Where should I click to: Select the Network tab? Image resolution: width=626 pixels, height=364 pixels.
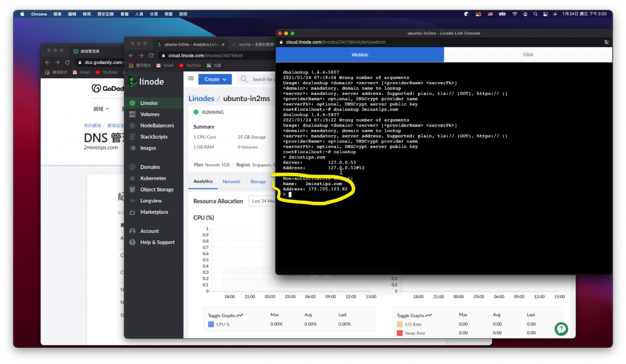pyautogui.click(x=231, y=181)
